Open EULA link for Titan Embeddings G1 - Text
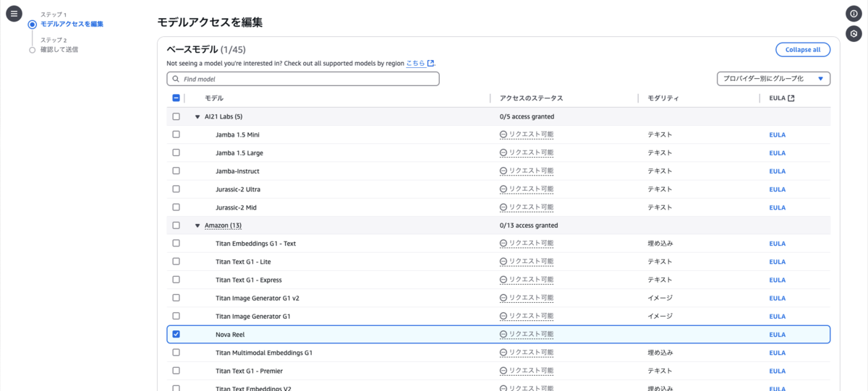868x391 pixels. [x=777, y=244]
